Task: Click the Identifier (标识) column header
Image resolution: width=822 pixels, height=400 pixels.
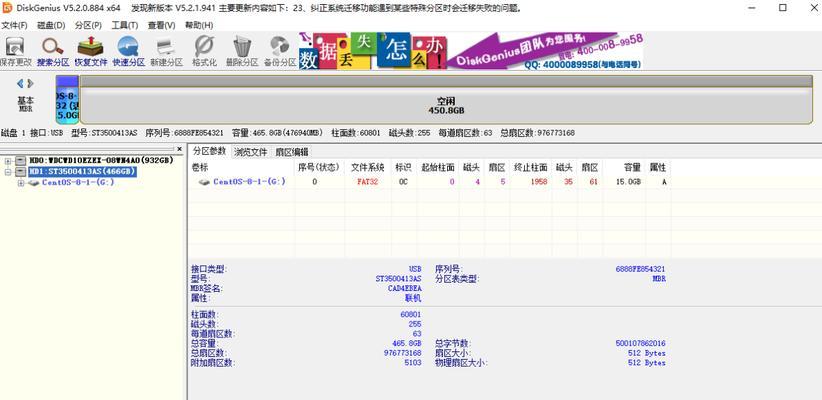Action: click(403, 168)
